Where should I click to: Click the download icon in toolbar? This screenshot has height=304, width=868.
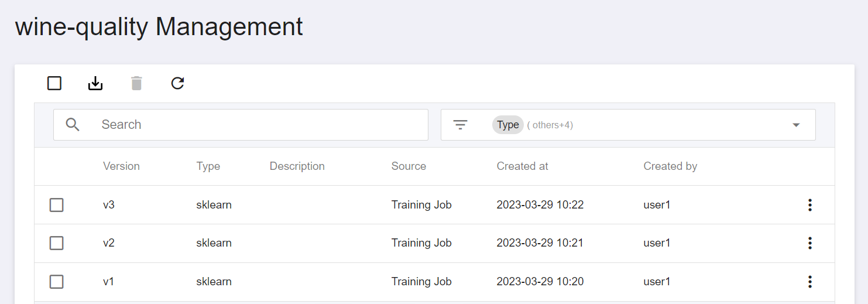coord(95,84)
